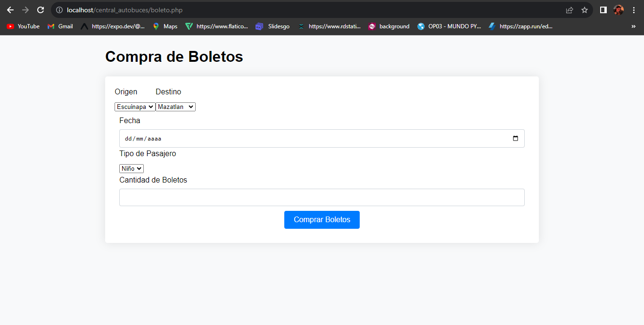
Task: Open Tipo de Pasajero dropdown
Action: tap(131, 168)
